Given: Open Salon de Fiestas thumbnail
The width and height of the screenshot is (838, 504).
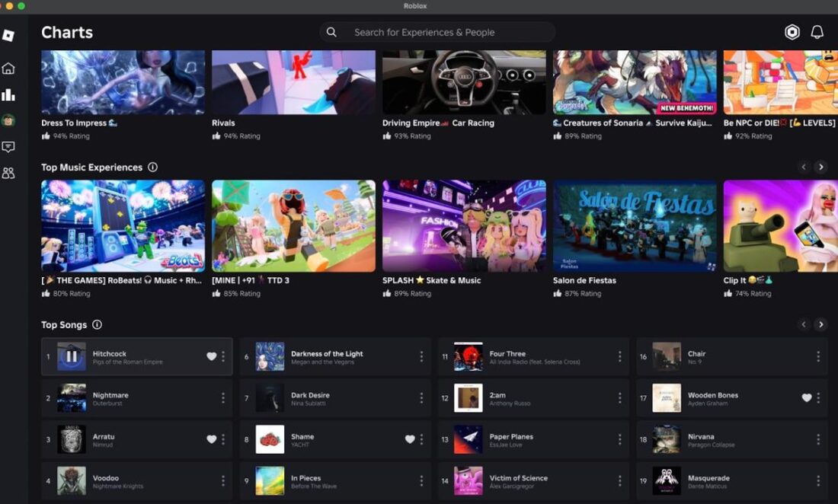Looking at the screenshot, I should (635, 226).
